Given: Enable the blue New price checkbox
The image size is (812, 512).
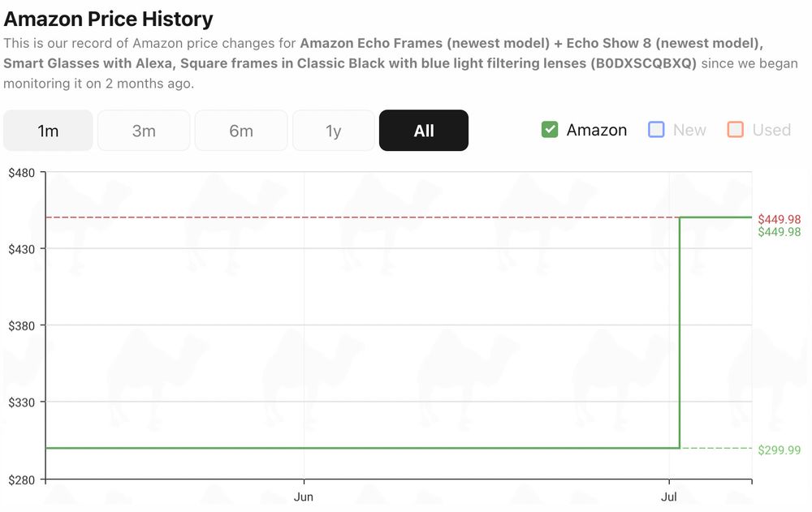Looking at the screenshot, I should click(656, 130).
